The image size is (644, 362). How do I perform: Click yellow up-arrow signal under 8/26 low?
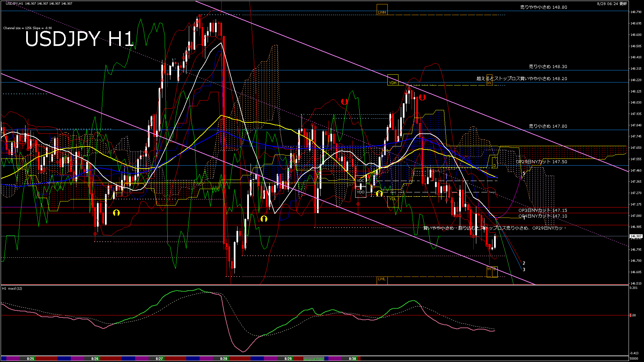[116, 213]
